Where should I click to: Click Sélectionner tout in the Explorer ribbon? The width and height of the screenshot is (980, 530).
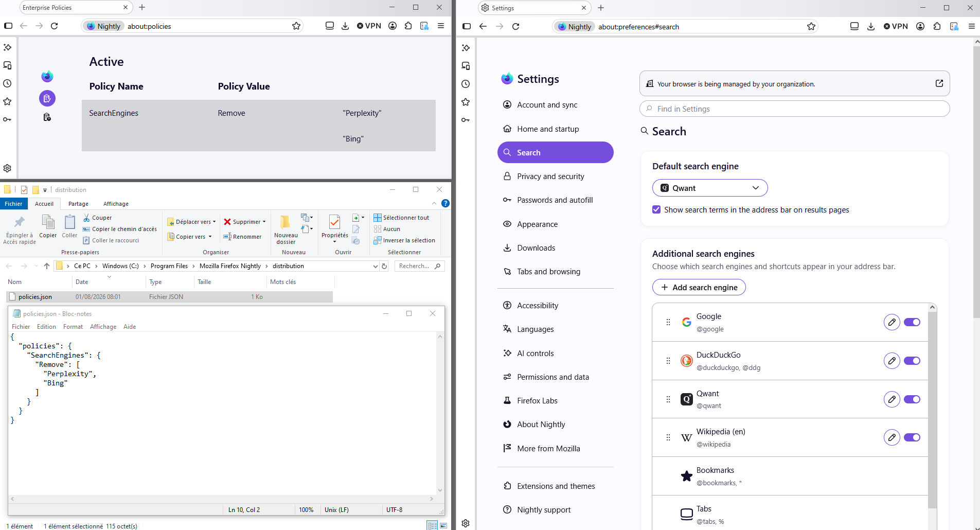(x=401, y=218)
